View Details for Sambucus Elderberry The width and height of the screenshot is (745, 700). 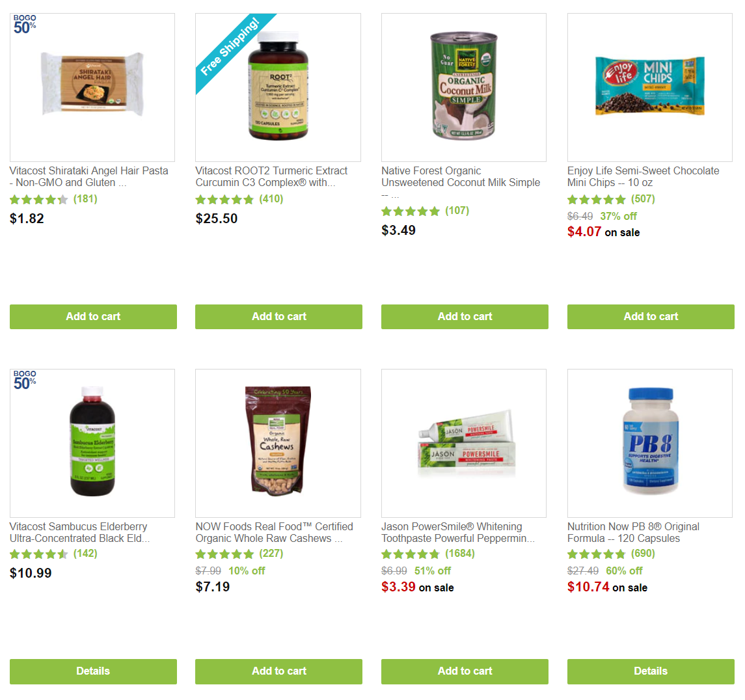(x=93, y=671)
